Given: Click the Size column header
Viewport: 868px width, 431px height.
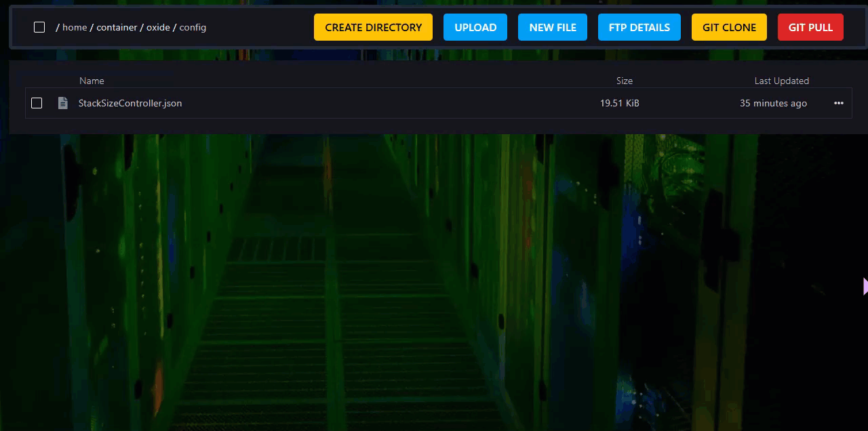Looking at the screenshot, I should click(625, 81).
